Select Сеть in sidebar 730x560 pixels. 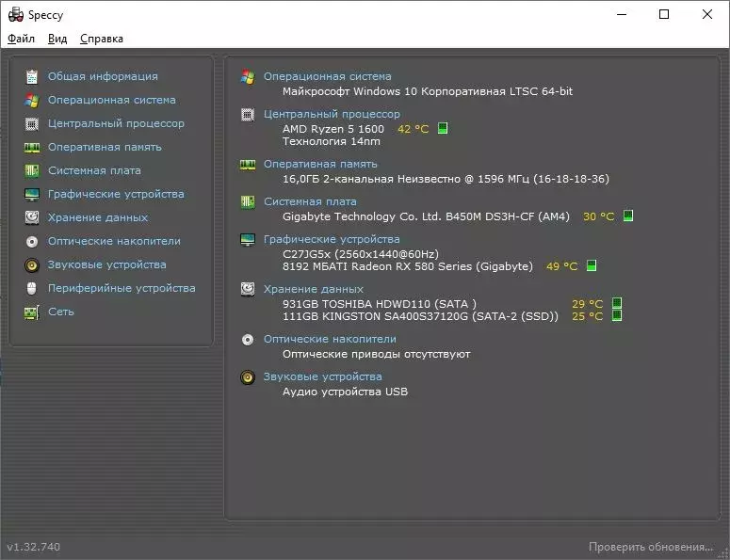click(61, 312)
